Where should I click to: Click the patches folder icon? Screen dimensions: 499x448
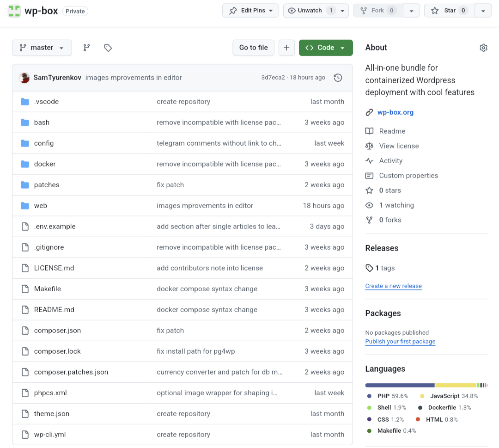pyautogui.click(x=25, y=185)
